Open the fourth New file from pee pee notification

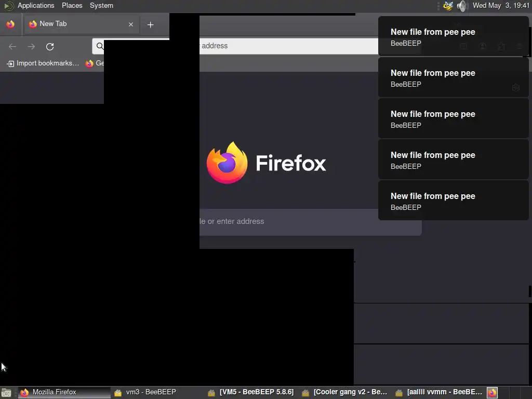[x=453, y=159]
